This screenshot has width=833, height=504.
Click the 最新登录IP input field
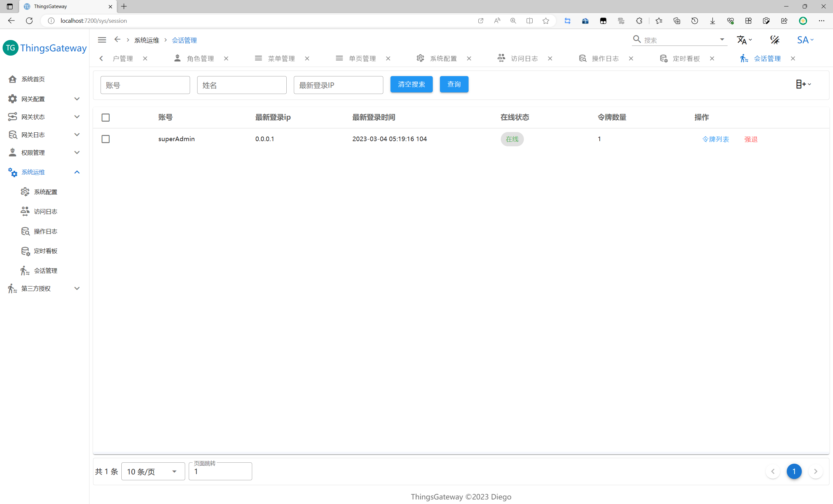tap(338, 85)
